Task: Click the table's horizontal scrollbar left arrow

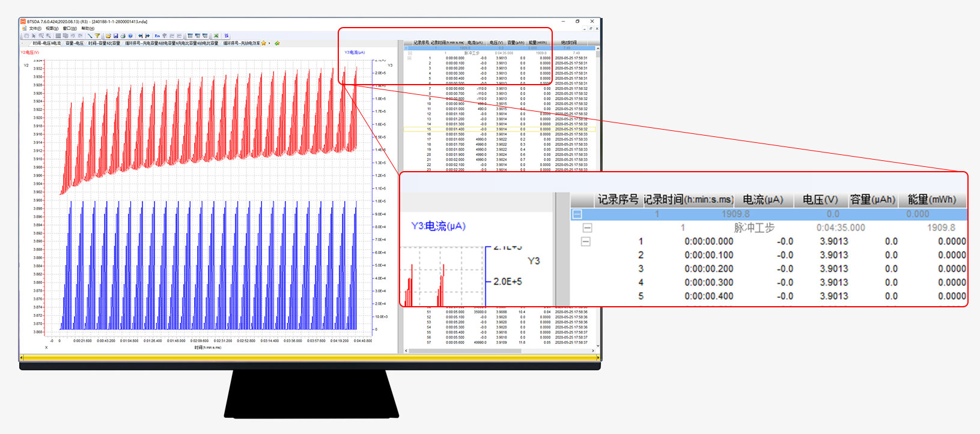Action: (x=406, y=350)
